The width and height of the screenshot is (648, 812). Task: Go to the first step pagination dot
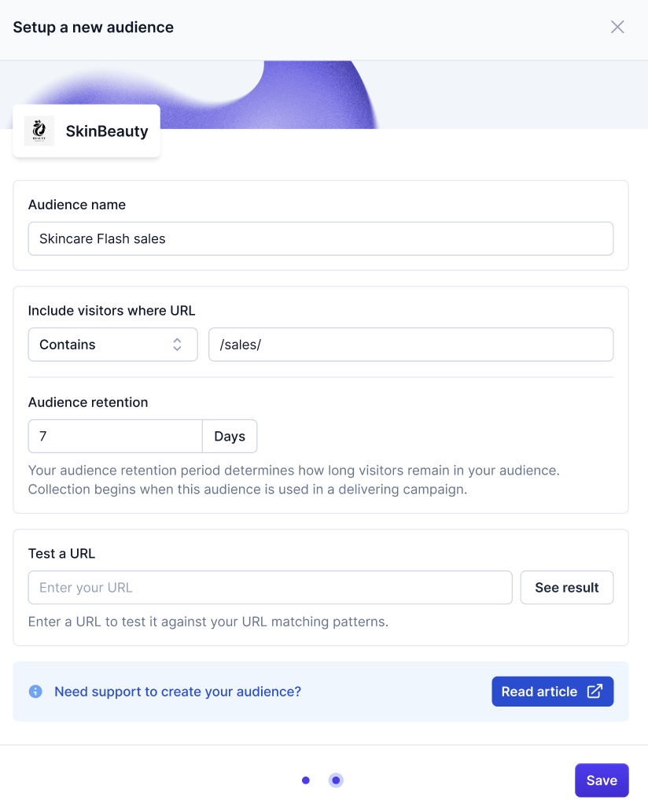[306, 781]
